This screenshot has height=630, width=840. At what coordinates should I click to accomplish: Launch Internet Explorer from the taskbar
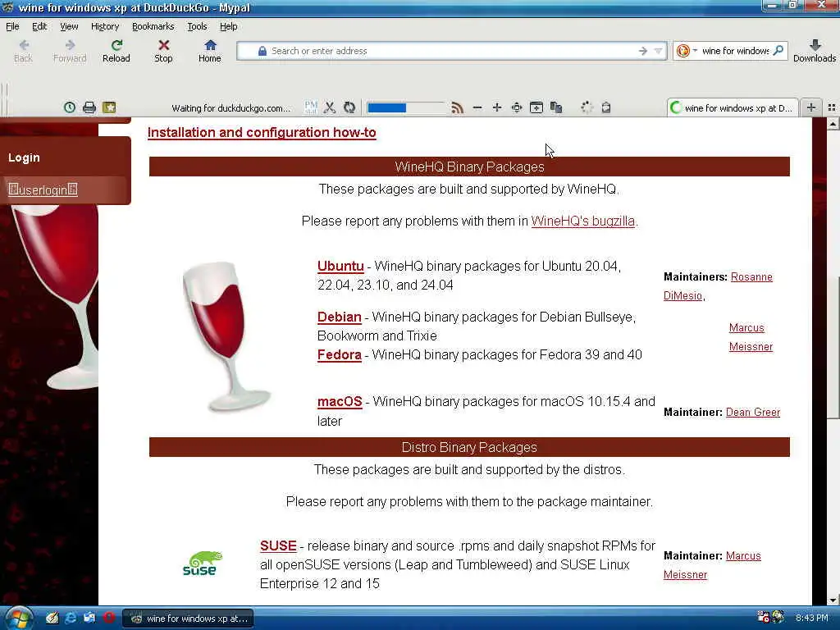(x=71, y=618)
